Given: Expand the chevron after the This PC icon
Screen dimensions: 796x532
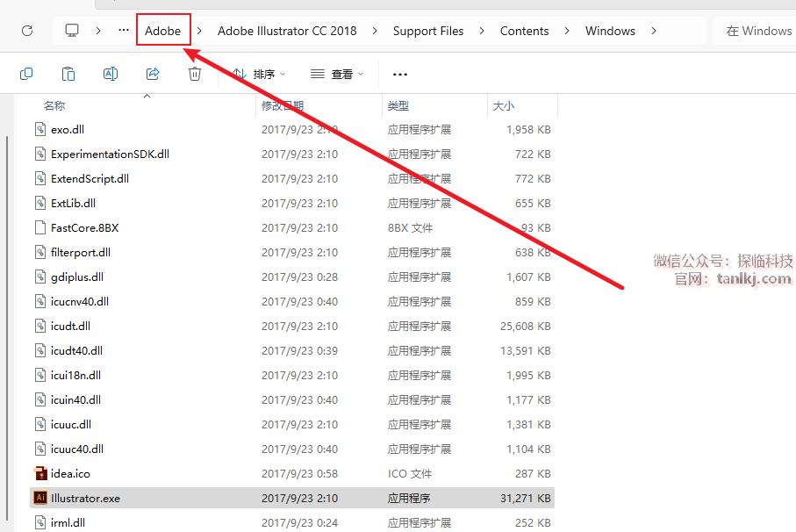Looking at the screenshot, I should 98,31.
